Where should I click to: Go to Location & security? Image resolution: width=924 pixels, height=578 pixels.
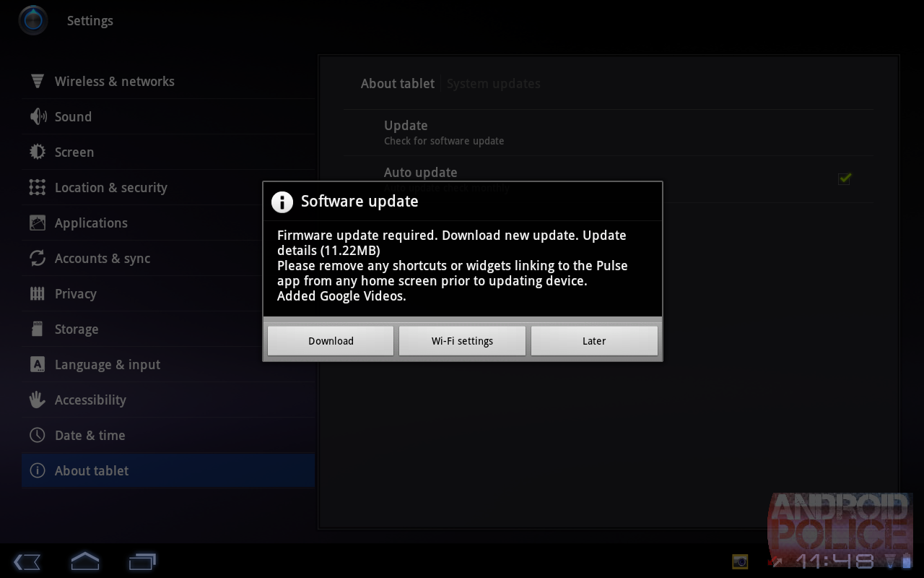(168, 187)
